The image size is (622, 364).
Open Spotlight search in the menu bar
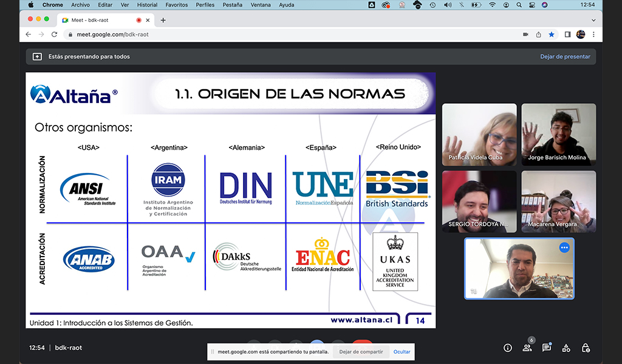(519, 5)
